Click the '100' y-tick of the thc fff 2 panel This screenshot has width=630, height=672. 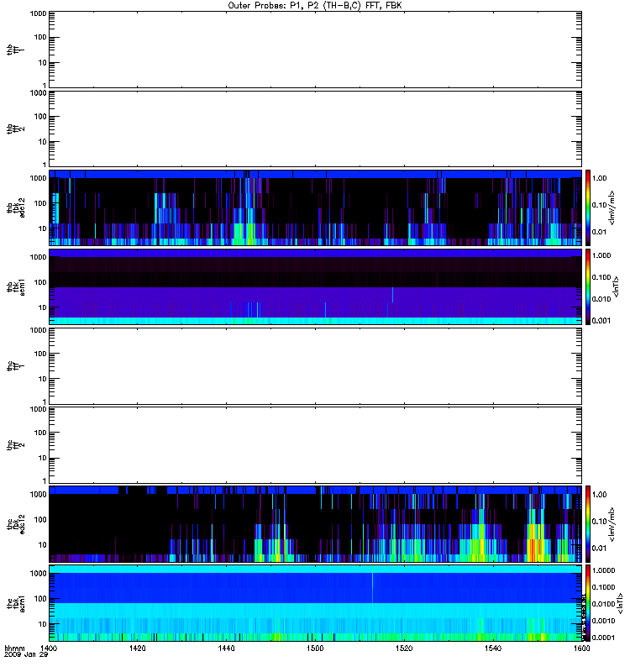tap(40, 433)
